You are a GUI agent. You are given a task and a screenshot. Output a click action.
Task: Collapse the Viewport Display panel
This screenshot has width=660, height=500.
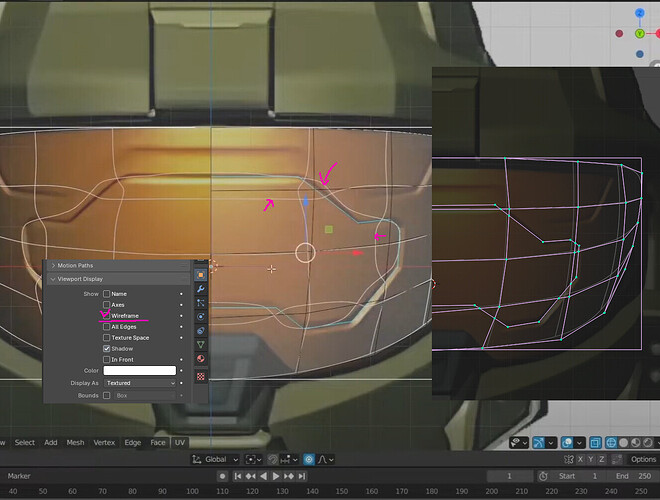pos(118,279)
